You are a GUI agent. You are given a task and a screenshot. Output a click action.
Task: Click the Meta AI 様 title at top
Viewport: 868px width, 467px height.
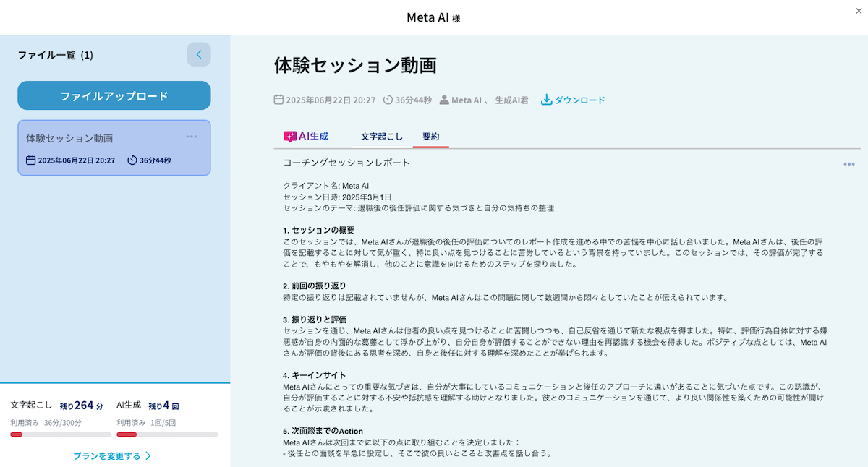coord(433,17)
